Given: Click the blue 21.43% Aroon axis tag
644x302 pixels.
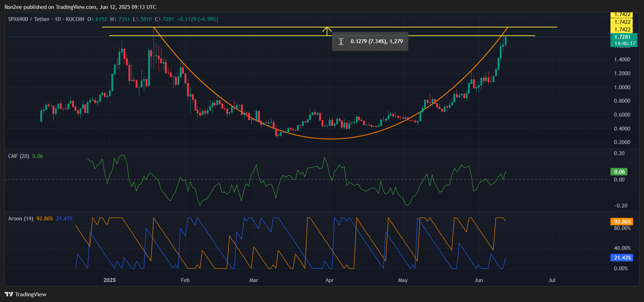Looking at the screenshot, I should [622, 257].
